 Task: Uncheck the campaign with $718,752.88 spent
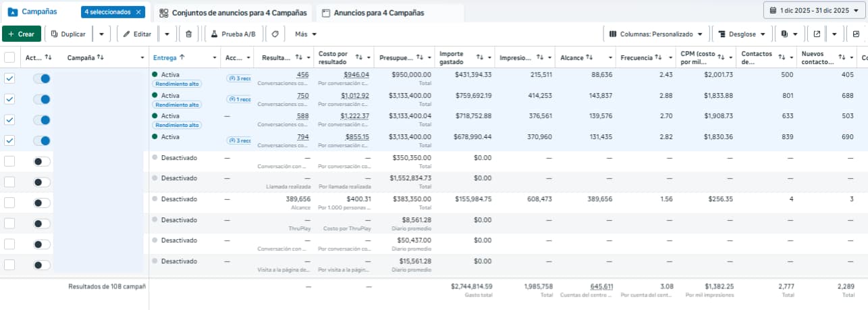click(9, 120)
